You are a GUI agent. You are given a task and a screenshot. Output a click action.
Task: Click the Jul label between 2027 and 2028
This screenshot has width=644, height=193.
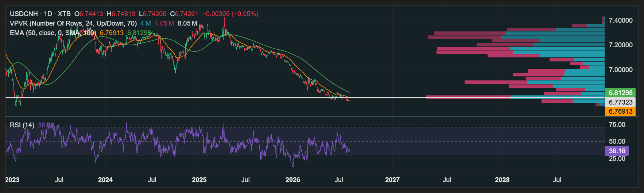coord(447,180)
